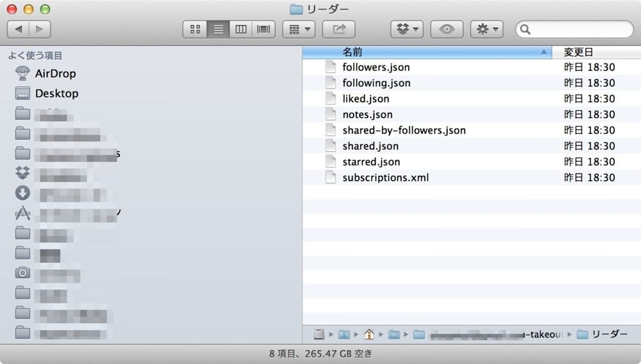This screenshot has height=364, width=641.
Task: Click the よく使う項目 sidebar heading
Action: pos(35,56)
